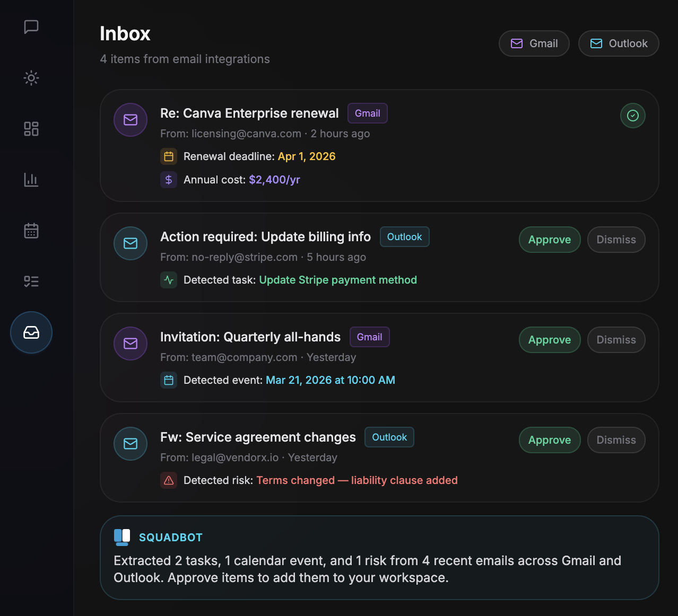Click the highlighted Inbox icon in sidebar
The height and width of the screenshot is (616, 678).
pyautogui.click(x=31, y=332)
